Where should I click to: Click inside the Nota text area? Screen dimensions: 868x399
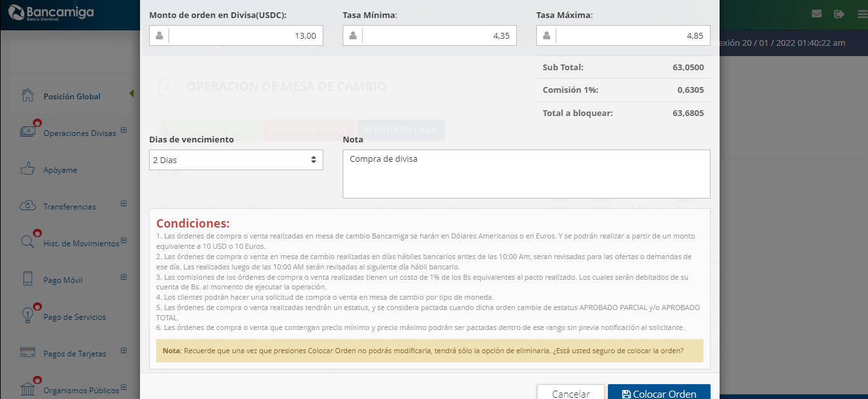pos(526,174)
